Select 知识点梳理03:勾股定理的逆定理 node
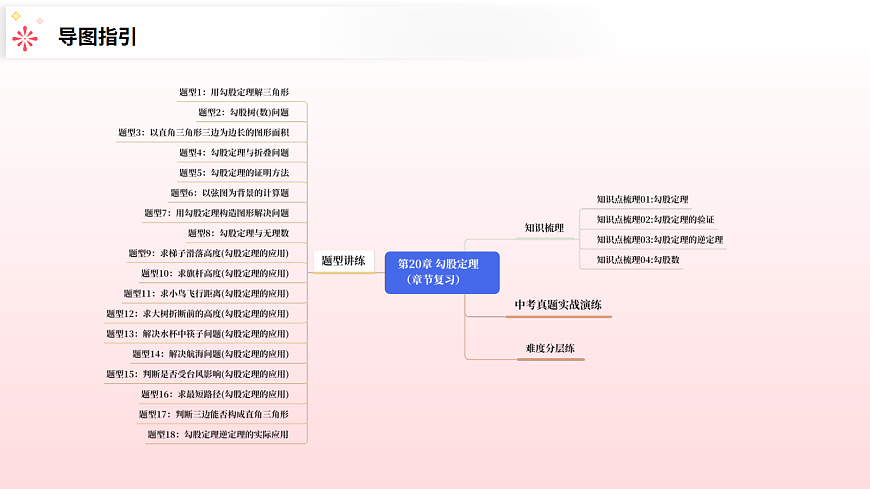The height and width of the screenshot is (489, 870). 660,240
